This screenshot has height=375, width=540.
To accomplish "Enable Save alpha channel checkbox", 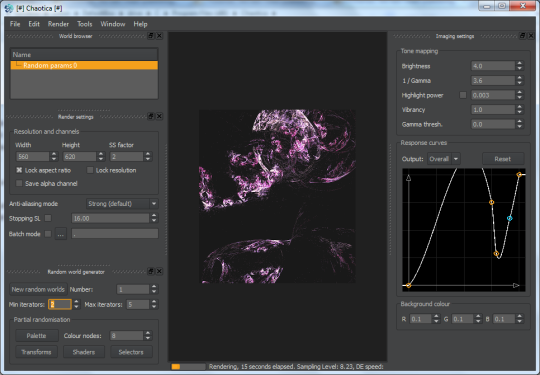I will [x=19, y=183].
